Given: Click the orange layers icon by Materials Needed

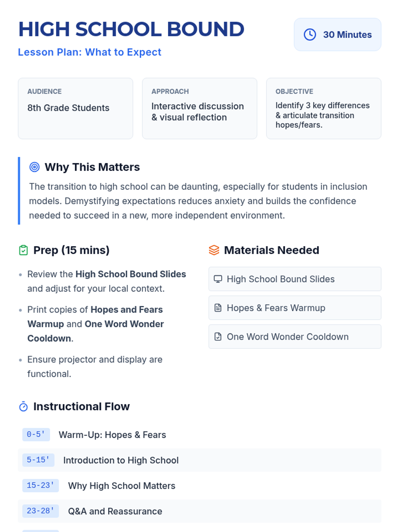Looking at the screenshot, I should 214,250.
